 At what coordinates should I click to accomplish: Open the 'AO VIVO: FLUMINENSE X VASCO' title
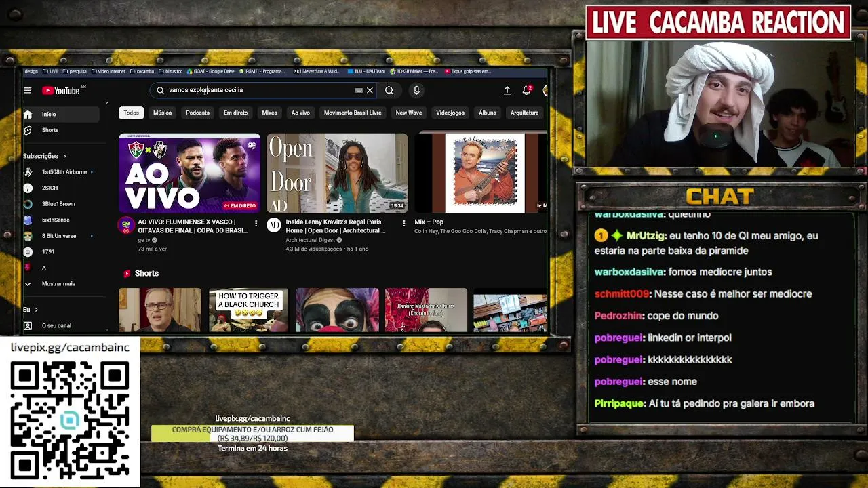(193, 226)
